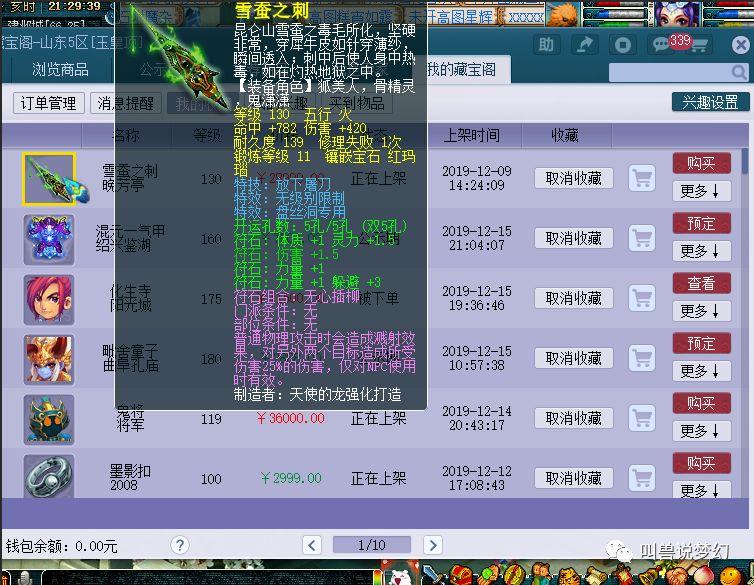The image size is (754, 585).
Task: Expand 更多 menu for 雪蚕之刺
Action: [x=702, y=191]
